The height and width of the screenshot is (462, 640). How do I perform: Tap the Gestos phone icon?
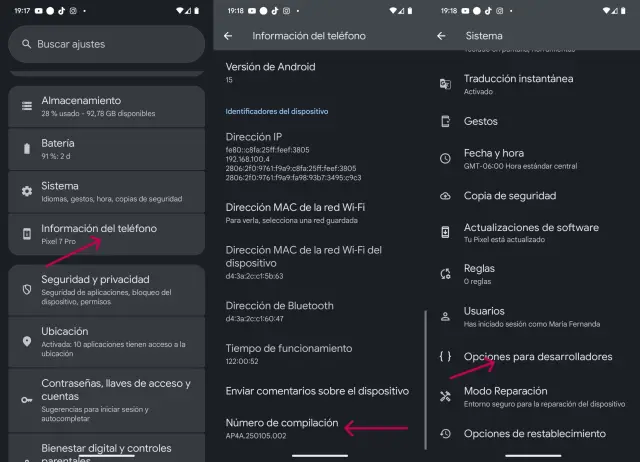tap(445, 121)
